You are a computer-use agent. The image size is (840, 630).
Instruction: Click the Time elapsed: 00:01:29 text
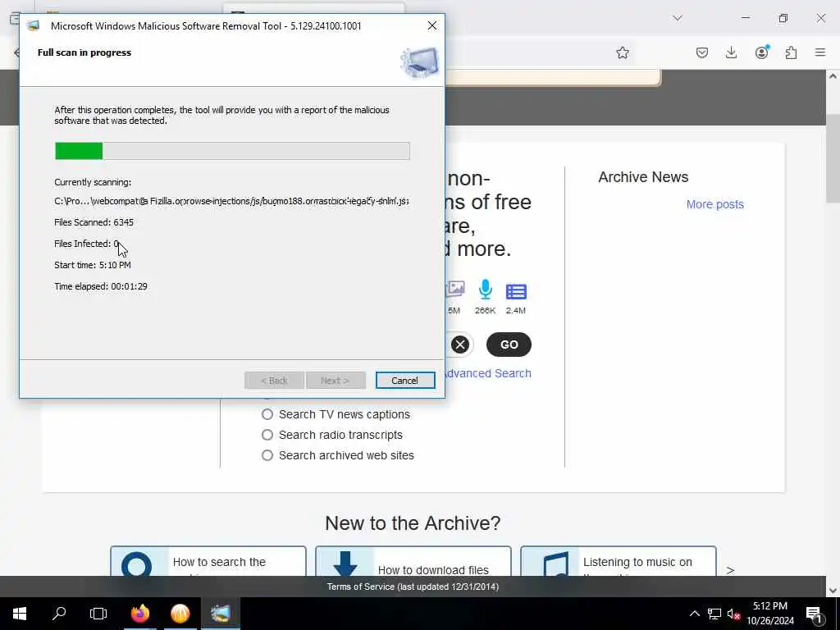tap(101, 286)
